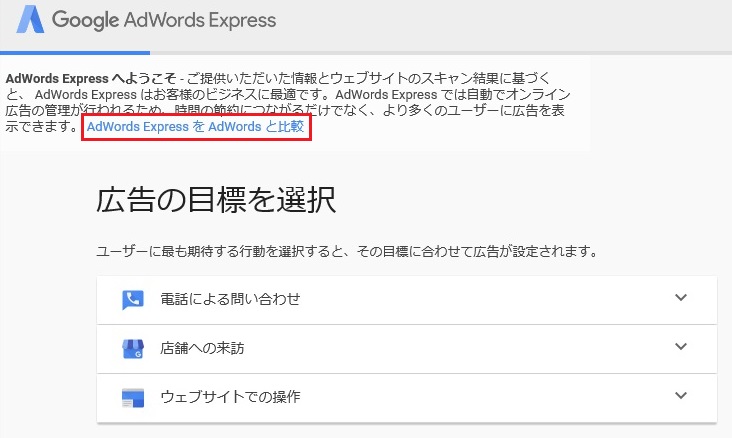The image size is (732, 438).
Task: Expand the ウェブサイトでの操作 chevron
Action: click(x=681, y=396)
